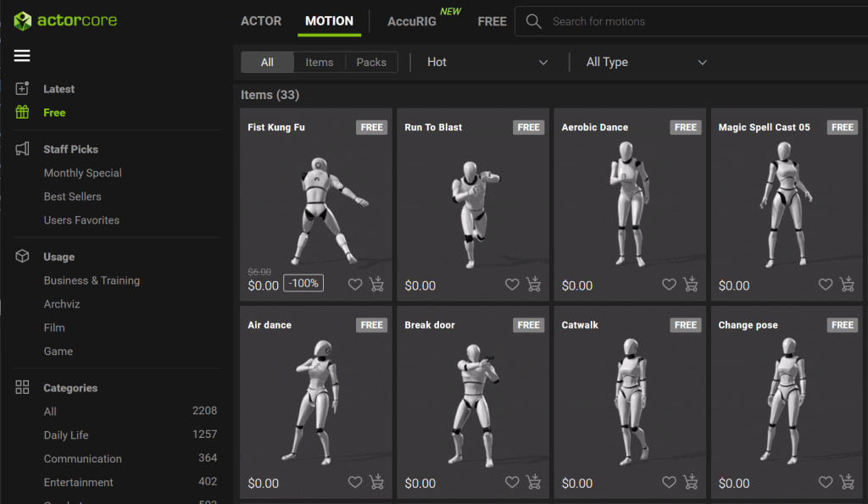The width and height of the screenshot is (868, 504).
Task: Go to Daily Life category
Action: tap(66, 435)
